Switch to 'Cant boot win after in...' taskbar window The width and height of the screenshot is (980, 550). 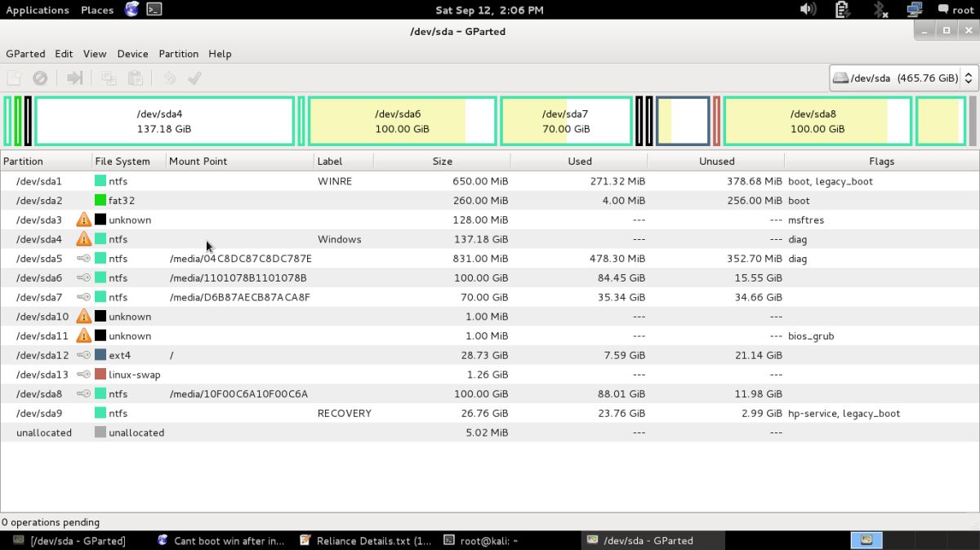coord(220,540)
